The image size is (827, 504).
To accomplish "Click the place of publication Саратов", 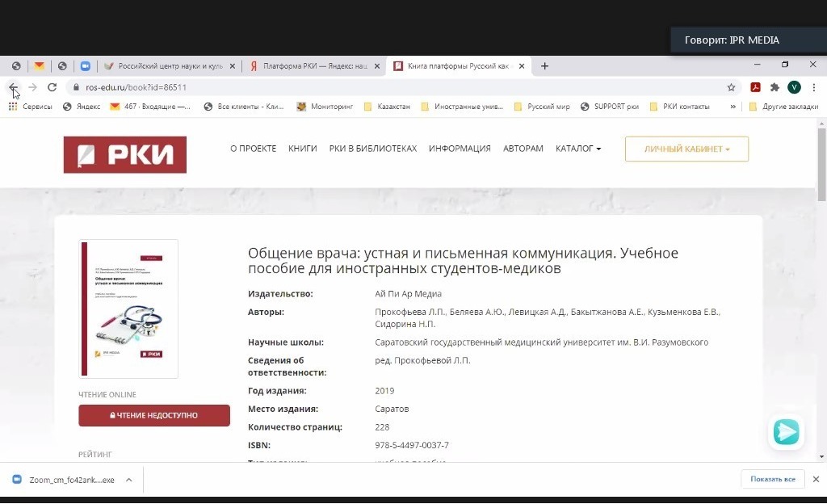I will (392, 409).
